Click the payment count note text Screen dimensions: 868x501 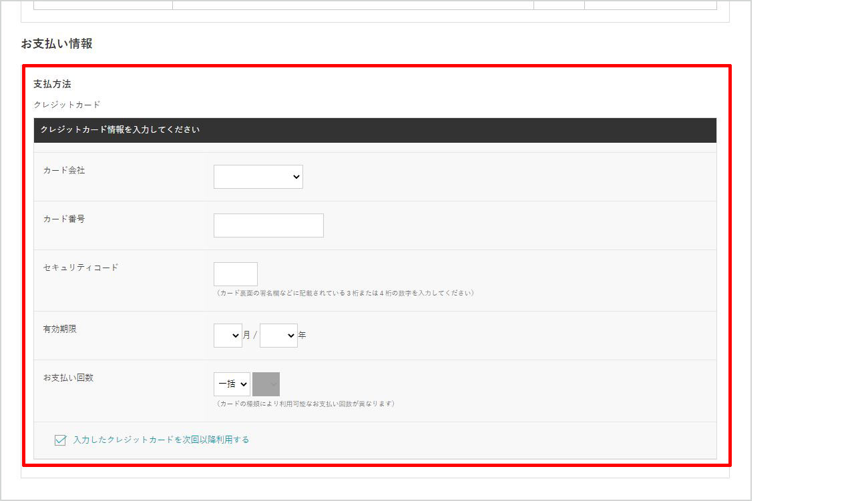[305, 404]
